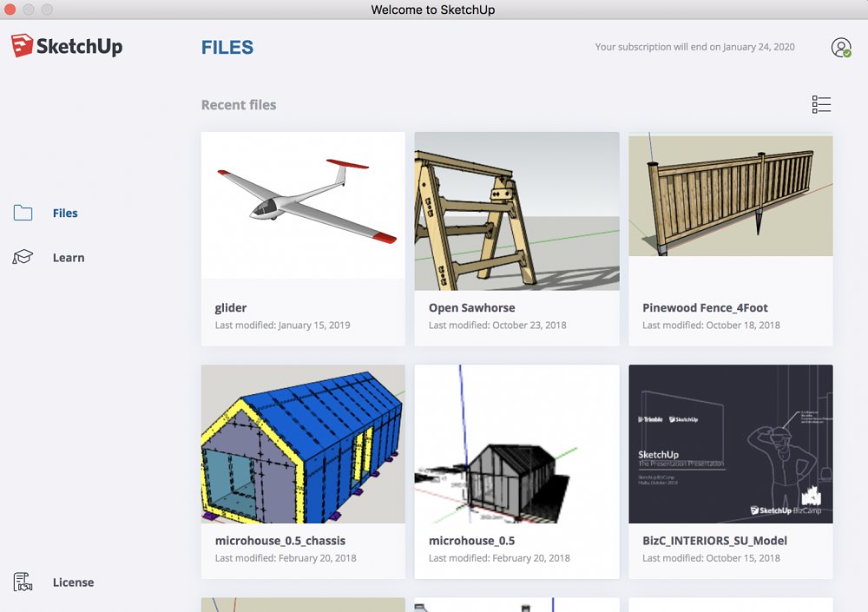
Task: Open the Learn sidebar tab
Action: [69, 258]
